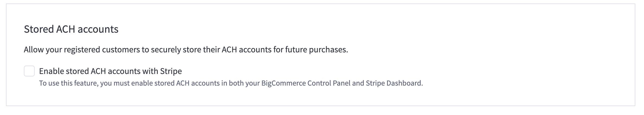Click the "Enable stored ACH accounts with Stripe" label
Viewport: 644px width, 115px height.
(110, 71)
